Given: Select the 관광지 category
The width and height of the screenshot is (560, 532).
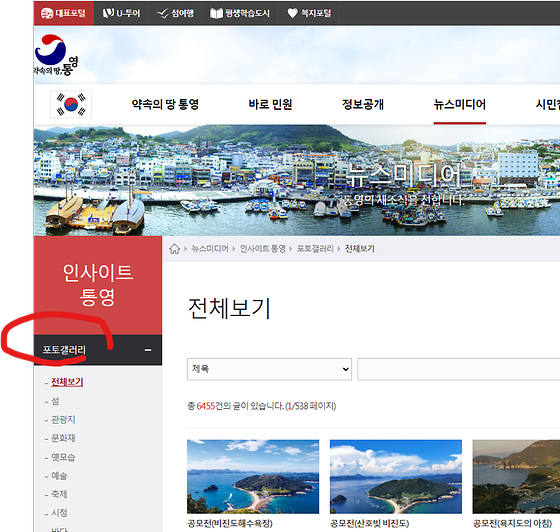Looking at the screenshot, I should 63,420.
